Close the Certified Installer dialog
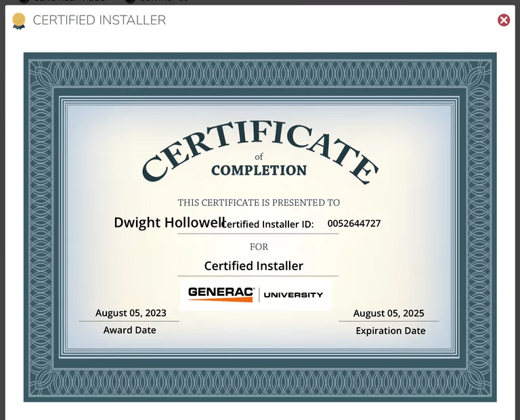Viewport: 520px width, 420px height. click(x=504, y=20)
